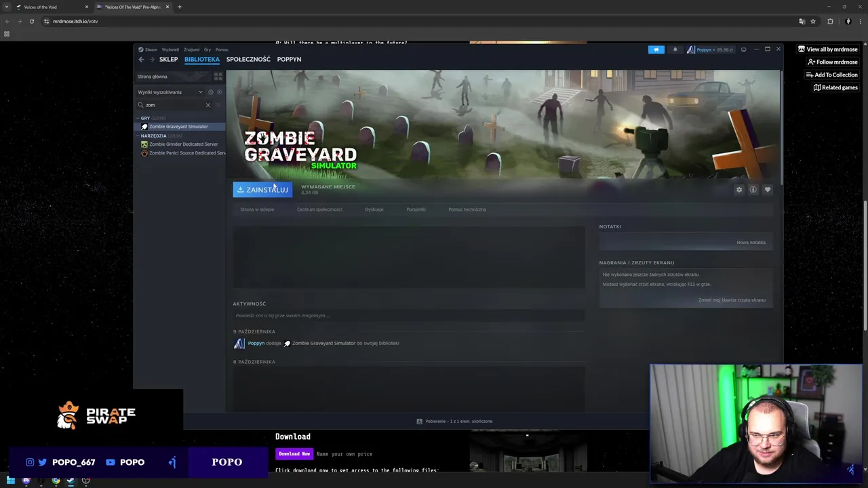The height and width of the screenshot is (488, 868).
Task: Open Discord from the taskbar
Action: pyautogui.click(x=26, y=481)
